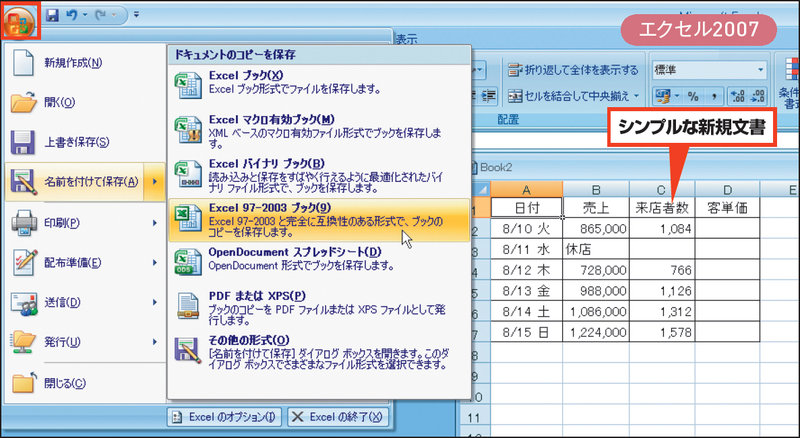Click Excel の終了(X) button

pos(338,417)
